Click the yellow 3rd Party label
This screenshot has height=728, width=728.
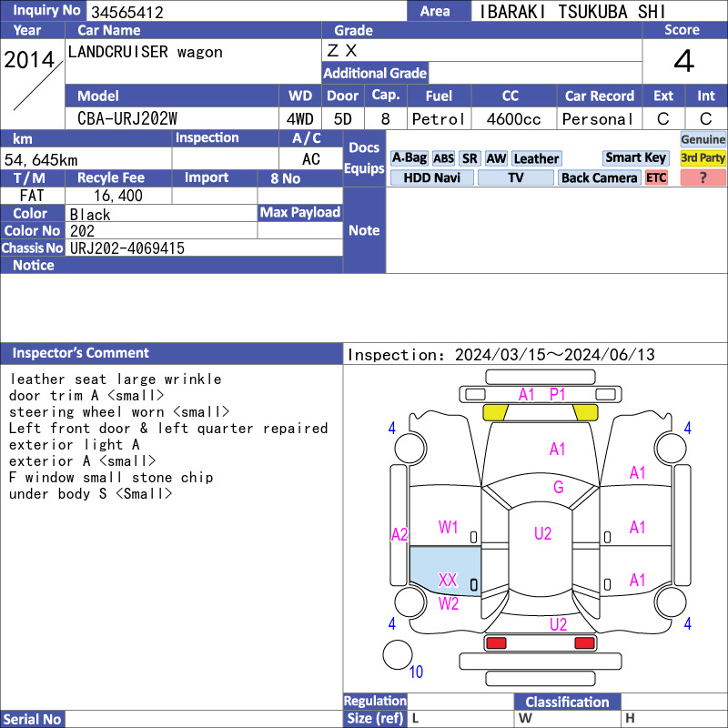tap(703, 158)
